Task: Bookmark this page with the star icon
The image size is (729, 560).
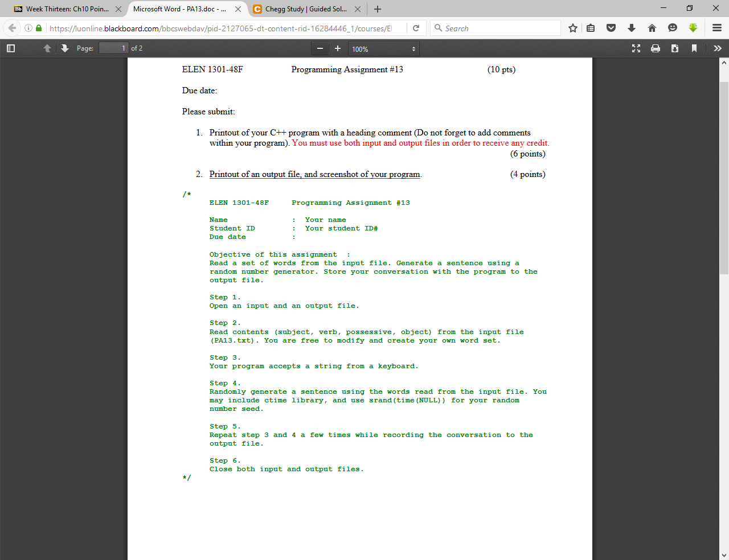Action: pyautogui.click(x=572, y=28)
